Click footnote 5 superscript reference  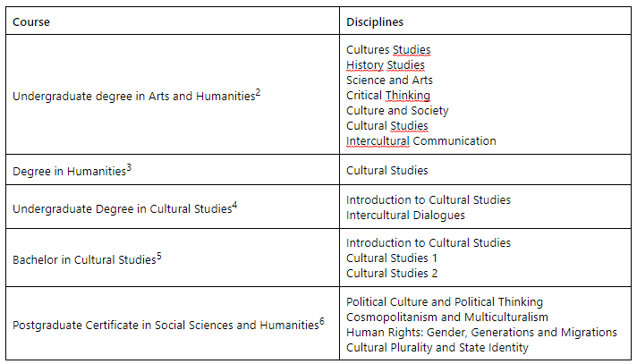click(158, 256)
